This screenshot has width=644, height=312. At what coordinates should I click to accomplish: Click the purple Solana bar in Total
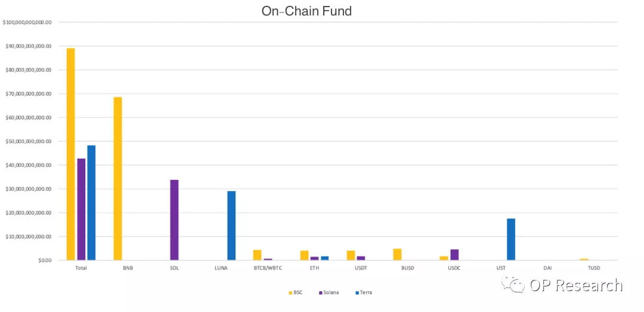(81, 209)
